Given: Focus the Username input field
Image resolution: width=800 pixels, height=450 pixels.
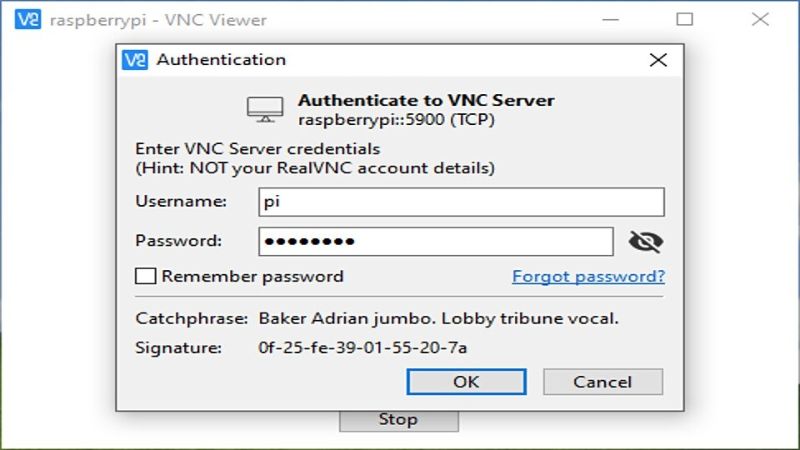Looking at the screenshot, I should 461,202.
